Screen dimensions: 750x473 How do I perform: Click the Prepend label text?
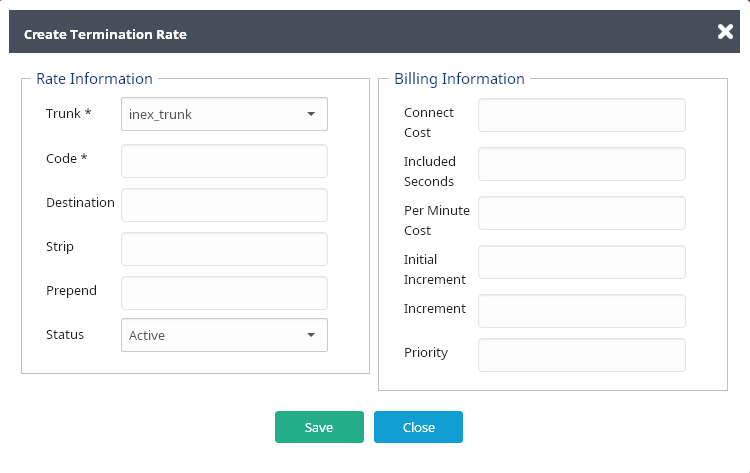[71, 291]
